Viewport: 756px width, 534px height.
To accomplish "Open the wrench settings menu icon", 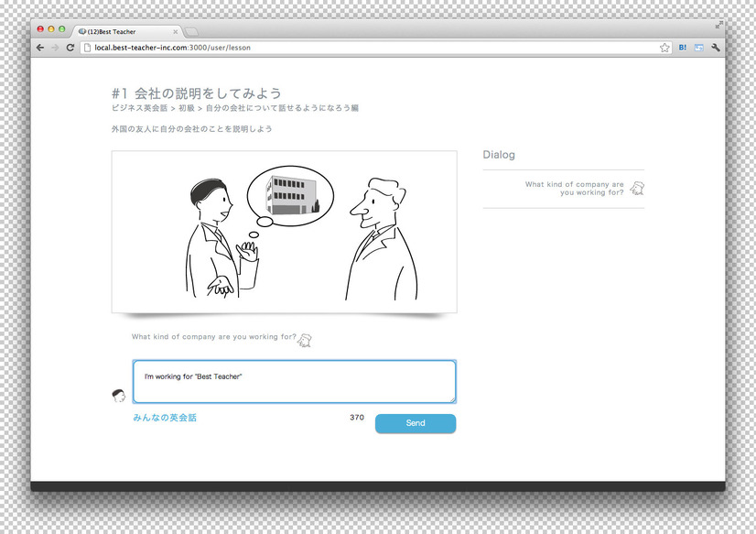I will point(716,48).
